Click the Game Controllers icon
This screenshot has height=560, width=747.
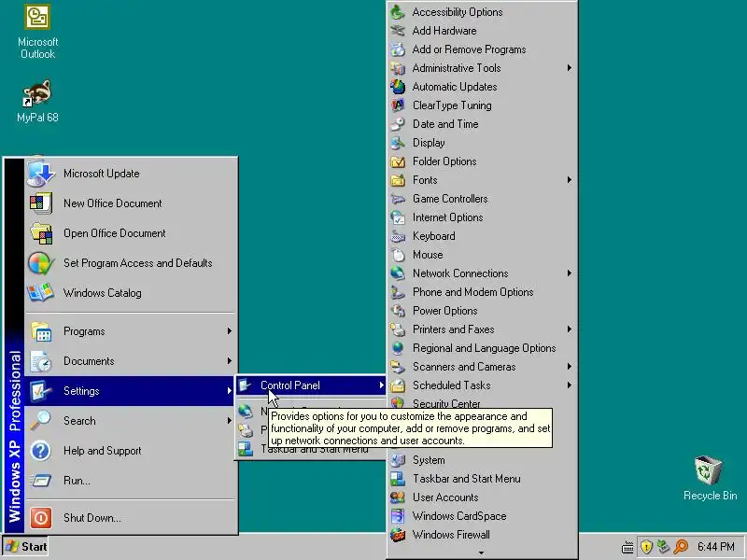[x=398, y=199]
